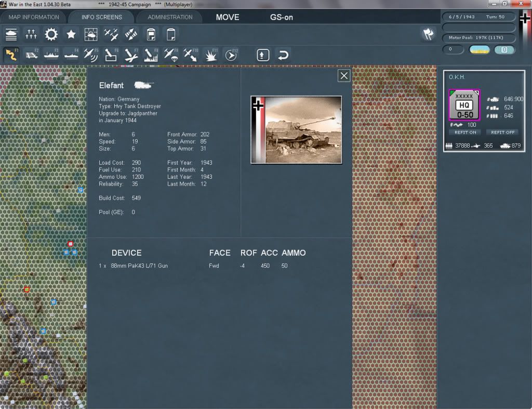Screen dimensions: 532x409
Task: Switch to the INFO SCREENS tab
Action: (x=101, y=17)
